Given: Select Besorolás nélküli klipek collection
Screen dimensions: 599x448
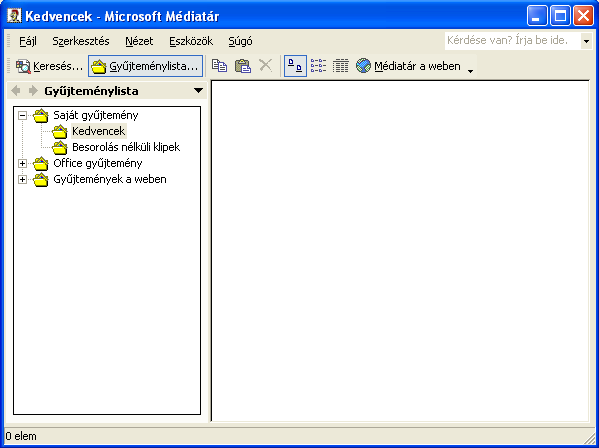Looking at the screenshot, I should point(126,147).
